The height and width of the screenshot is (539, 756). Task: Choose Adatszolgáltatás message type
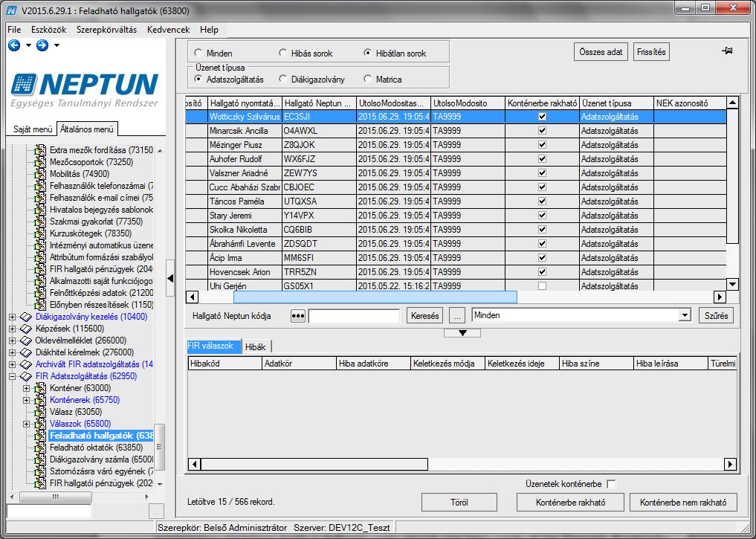[x=198, y=79]
